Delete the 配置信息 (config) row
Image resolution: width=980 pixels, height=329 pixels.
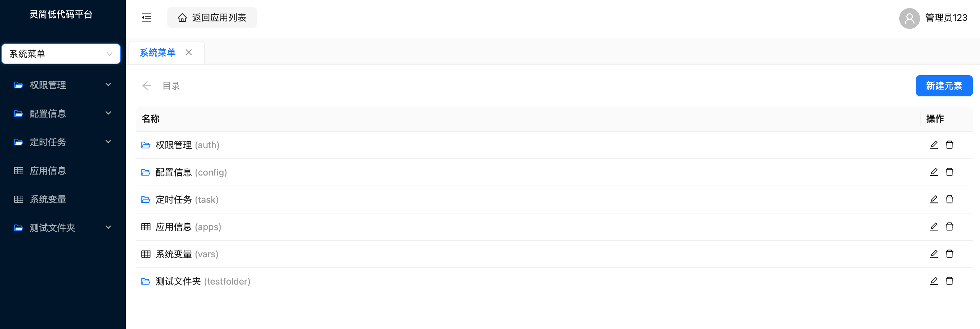click(949, 172)
